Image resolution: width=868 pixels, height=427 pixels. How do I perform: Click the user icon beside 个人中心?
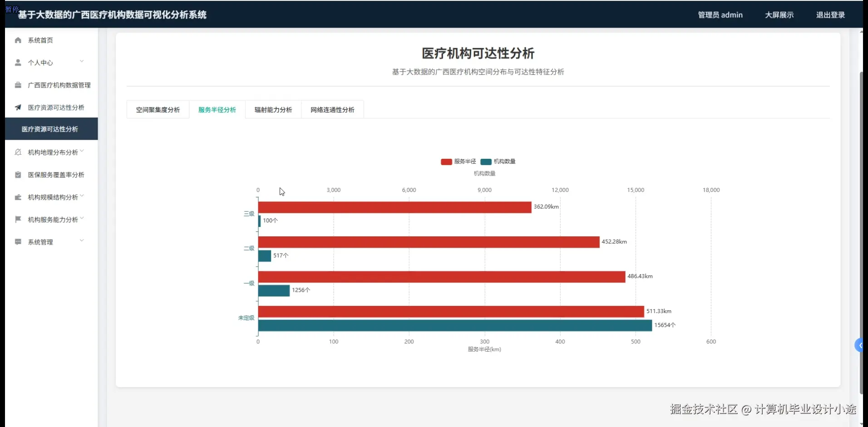click(18, 63)
